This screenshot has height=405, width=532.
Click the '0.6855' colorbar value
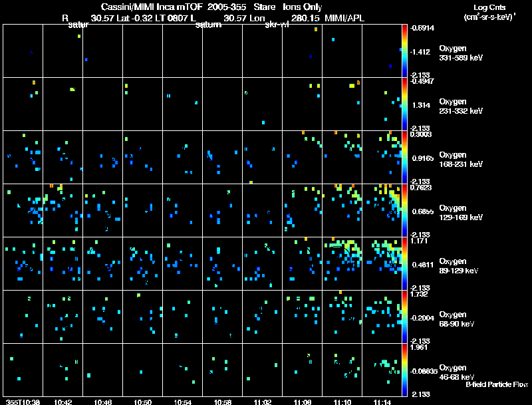[423, 211]
